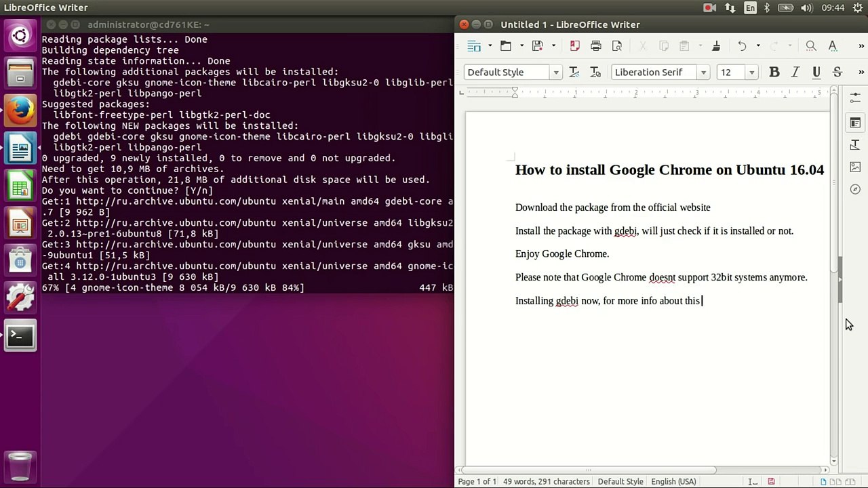This screenshot has height=488, width=868.
Task: Open the paragraph style dropdown list
Action: (x=556, y=73)
